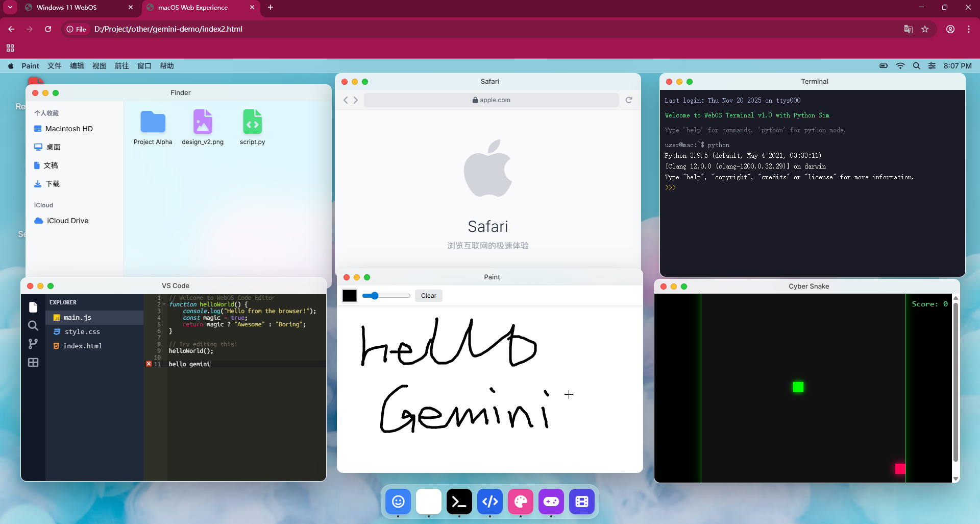Open the extensions grid icon in VS Code
This screenshot has height=524, width=980.
(x=33, y=362)
